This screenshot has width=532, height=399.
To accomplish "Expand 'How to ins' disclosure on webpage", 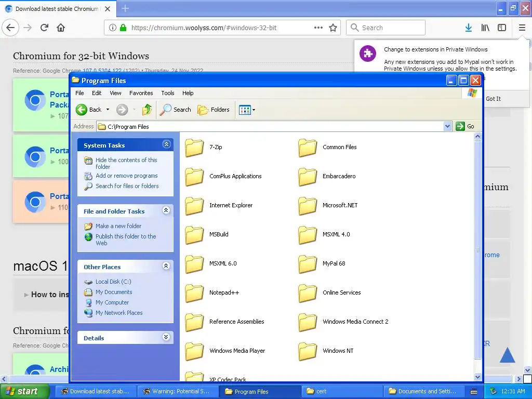I will point(26,295).
